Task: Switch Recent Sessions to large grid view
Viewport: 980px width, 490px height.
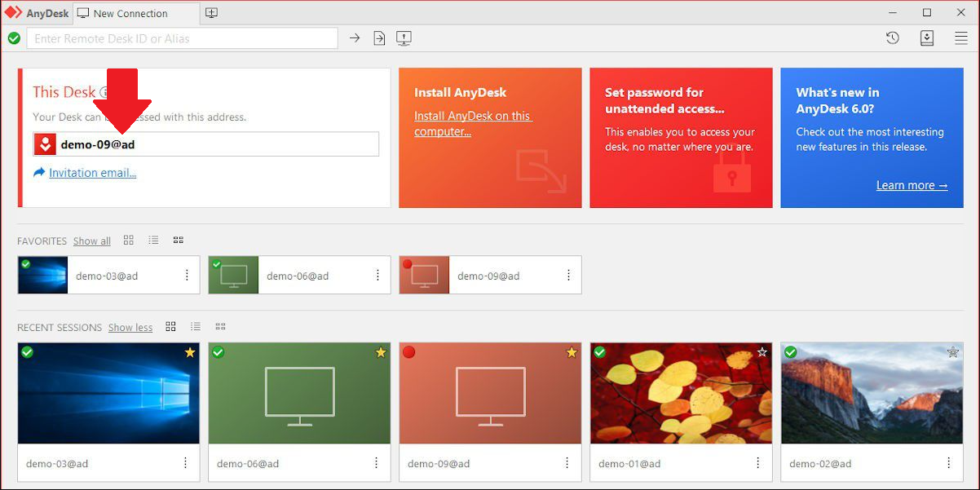Action: tap(170, 326)
